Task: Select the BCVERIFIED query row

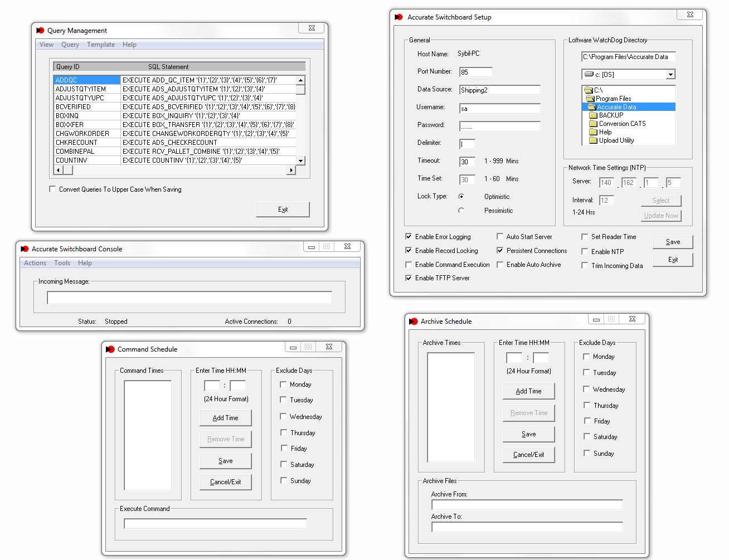Action: point(174,107)
